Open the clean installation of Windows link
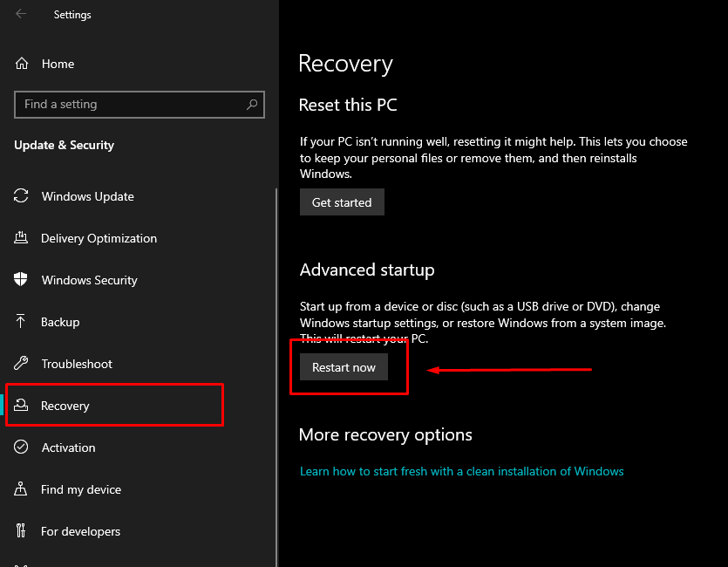 [x=461, y=471]
